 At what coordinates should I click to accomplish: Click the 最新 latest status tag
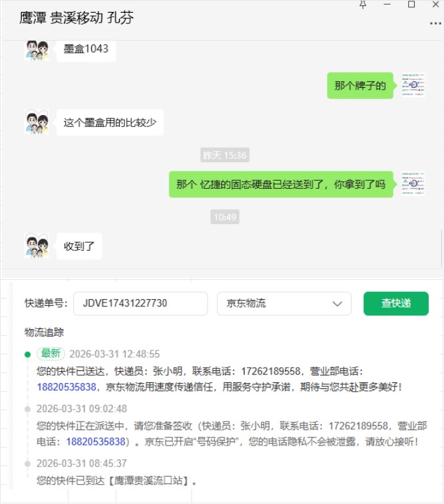tap(51, 354)
